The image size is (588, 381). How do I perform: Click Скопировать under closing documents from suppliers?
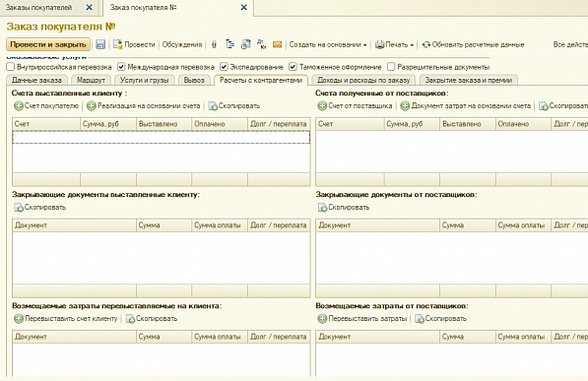(344, 207)
